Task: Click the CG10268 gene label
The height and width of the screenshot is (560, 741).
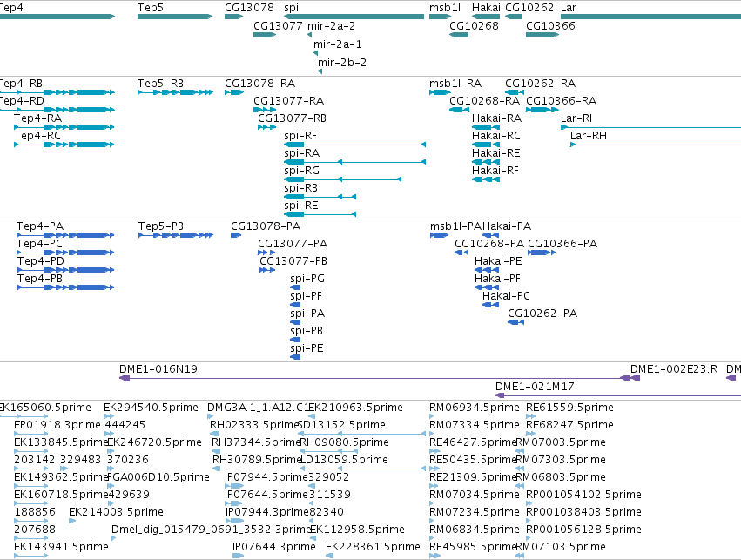Action: (474, 26)
